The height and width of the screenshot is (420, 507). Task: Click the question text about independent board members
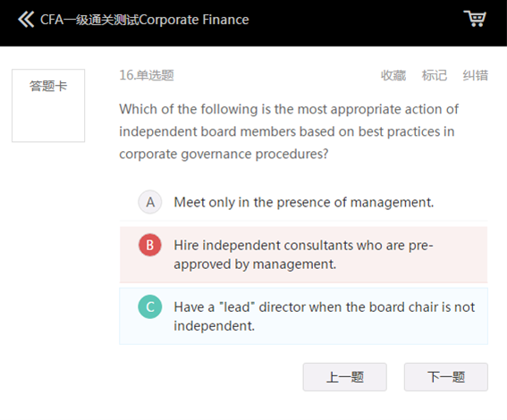289,131
